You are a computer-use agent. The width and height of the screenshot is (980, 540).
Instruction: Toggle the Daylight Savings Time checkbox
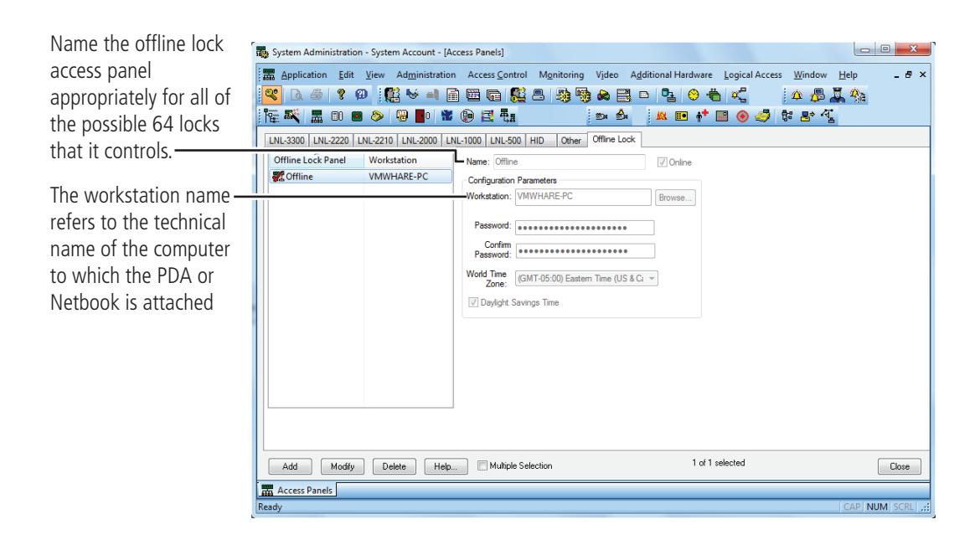pos(473,302)
